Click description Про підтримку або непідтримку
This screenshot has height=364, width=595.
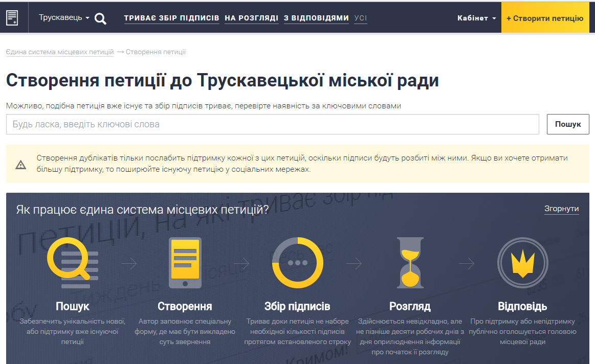pos(522,331)
